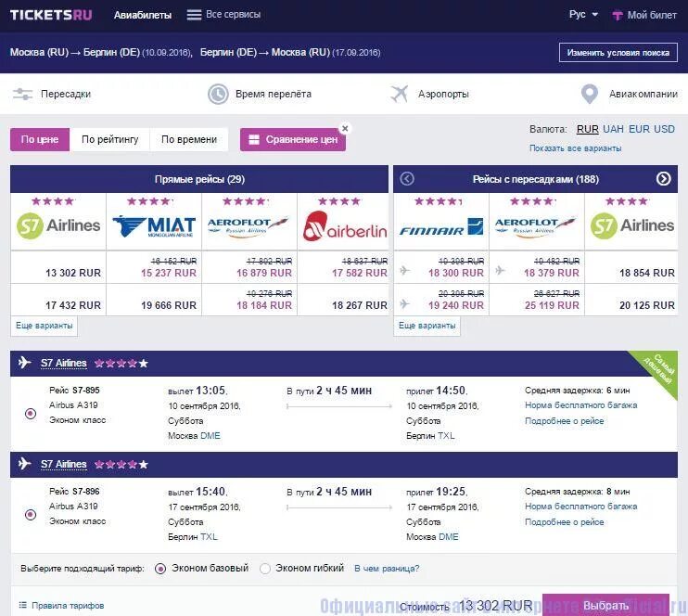Switch currency to EUR
Screen dimensions: 688x616
click(639, 129)
